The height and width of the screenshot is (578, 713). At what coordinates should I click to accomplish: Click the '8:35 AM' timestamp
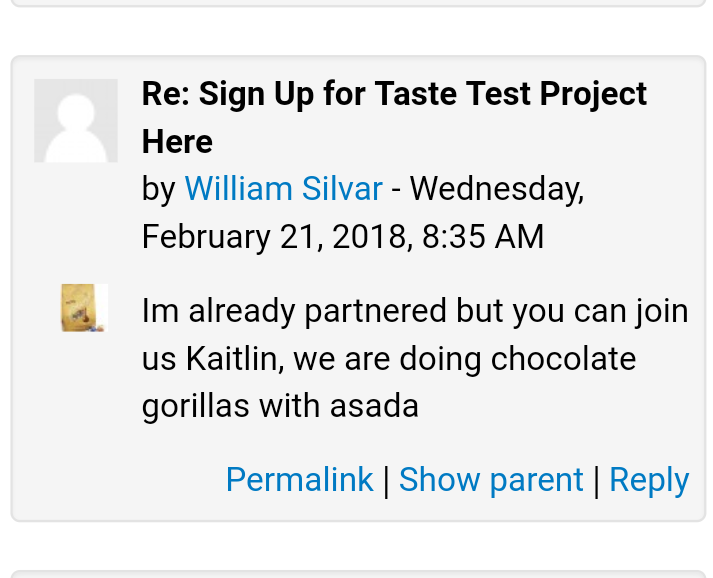[483, 236]
